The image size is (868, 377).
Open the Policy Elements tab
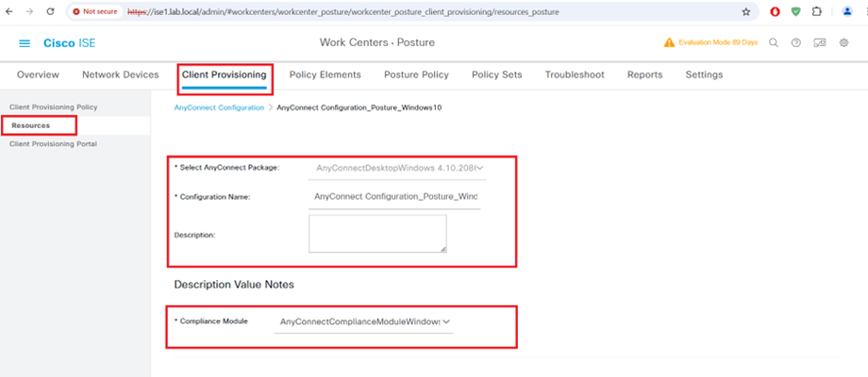point(325,74)
